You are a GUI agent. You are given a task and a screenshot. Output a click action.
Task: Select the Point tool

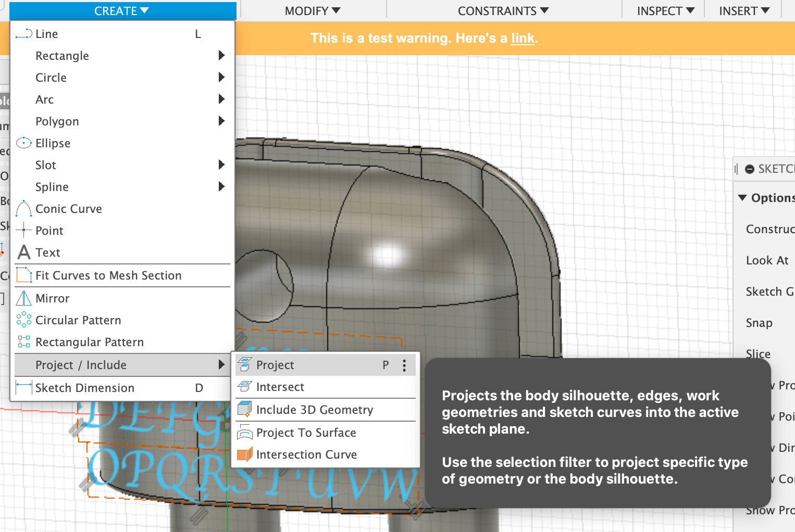point(49,230)
